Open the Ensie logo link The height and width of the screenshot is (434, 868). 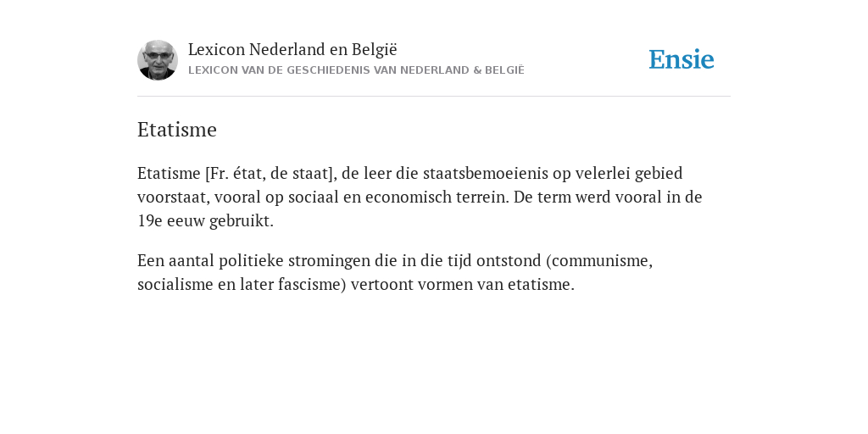pyautogui.click(x=682, y=59)
